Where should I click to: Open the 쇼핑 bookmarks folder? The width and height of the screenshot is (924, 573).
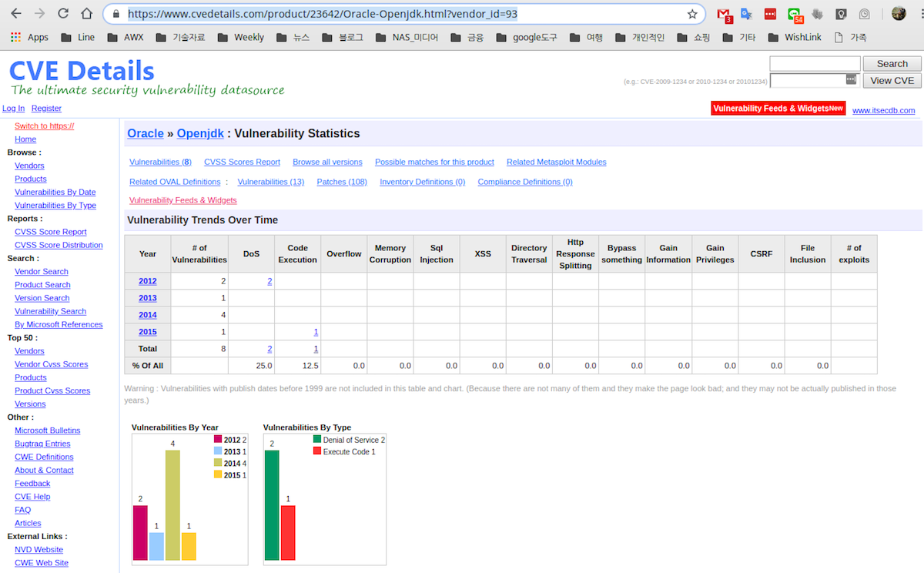pos(693,37)
